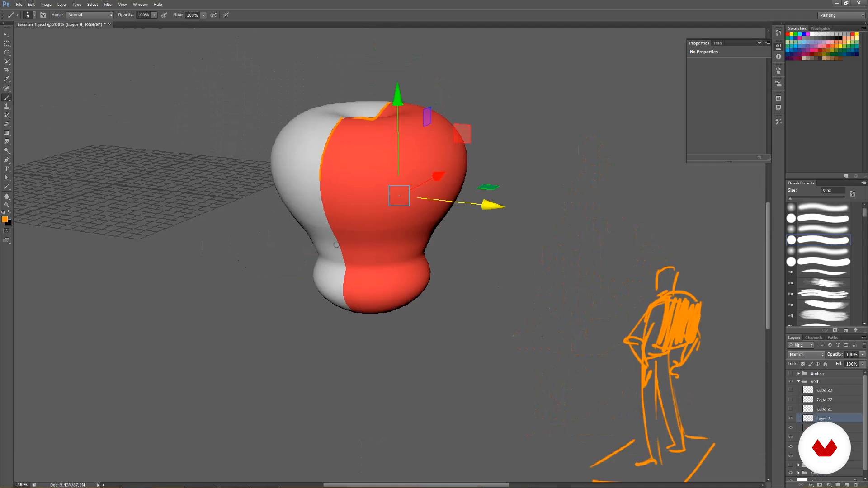Switch to the Paths tab
The height and width of the screenshot is (488, 868).
[x=832, y=338]
